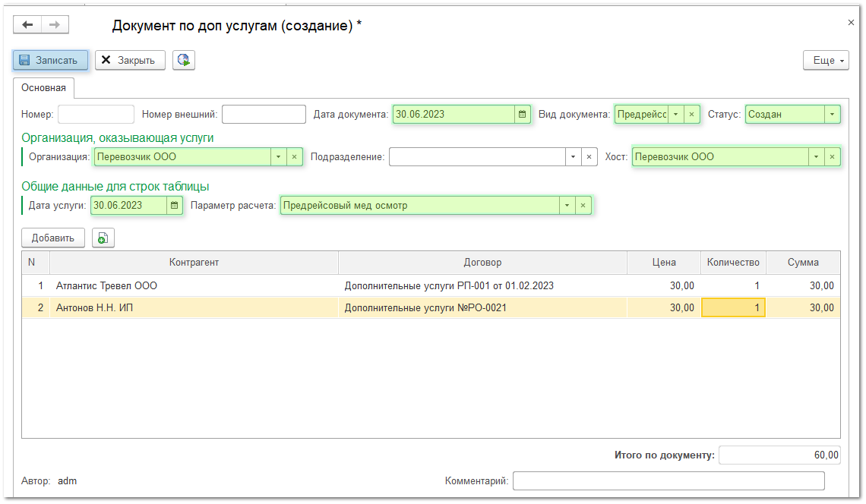Select the Основная tab
The height and width of the screenshot is (504, 866).
tap(43, 88)
